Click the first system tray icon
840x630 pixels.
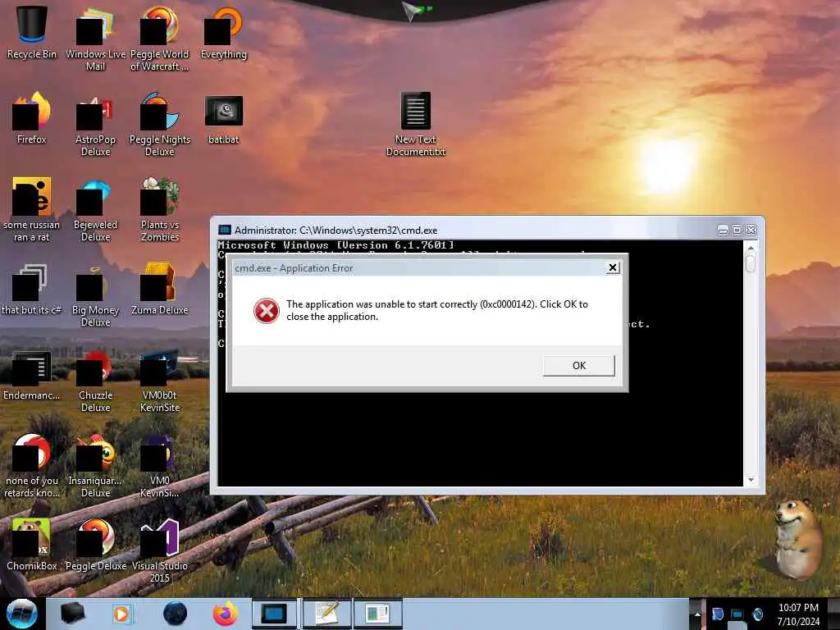point(717,614)
